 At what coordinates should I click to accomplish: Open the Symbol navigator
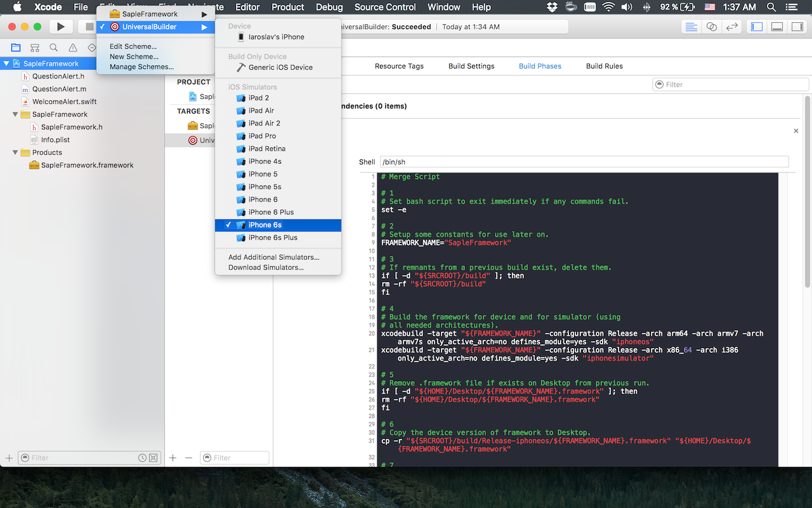(35, 48)
